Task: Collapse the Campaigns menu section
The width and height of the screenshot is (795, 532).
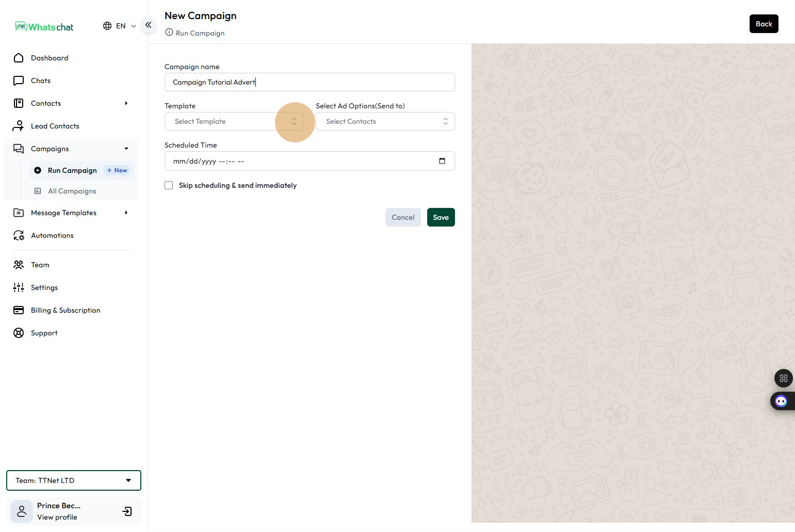Action: click(x=126, y=149)
